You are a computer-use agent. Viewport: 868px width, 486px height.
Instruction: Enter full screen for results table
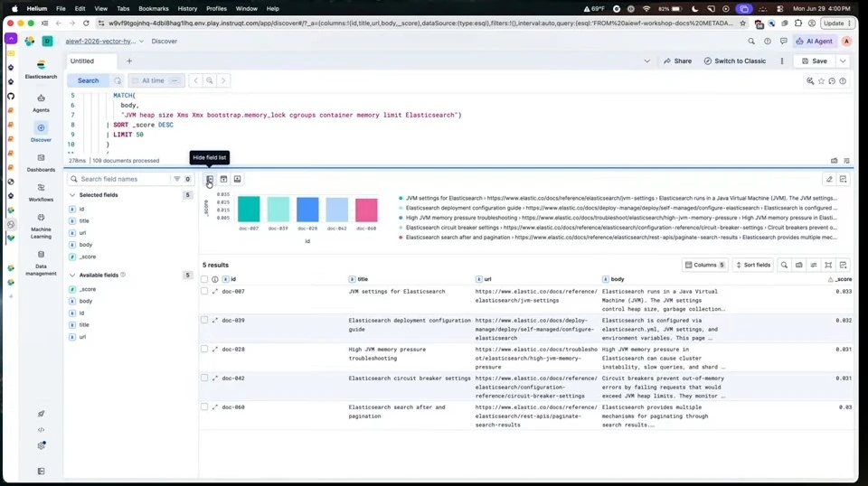[829, 266]
